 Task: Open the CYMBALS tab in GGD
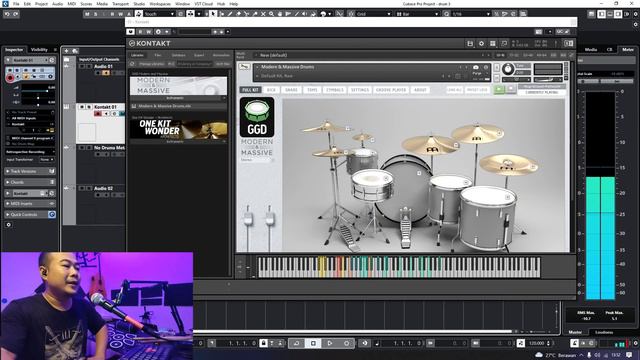pos(335,90)
